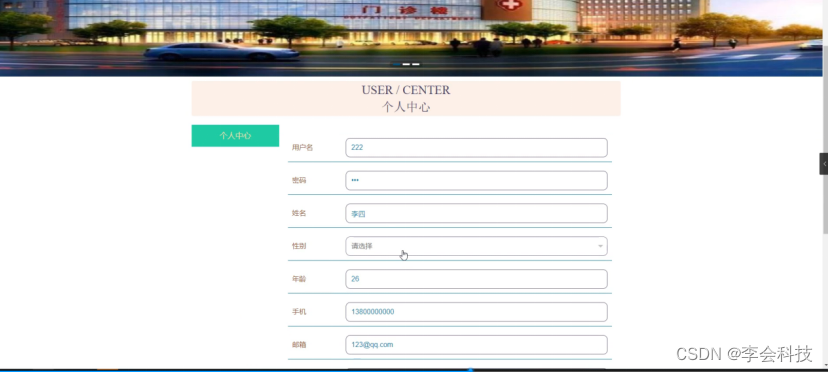Click the 个人中心 title under USER / CENTER
Screen dimensions: 828x372
[x=406, y=107]
